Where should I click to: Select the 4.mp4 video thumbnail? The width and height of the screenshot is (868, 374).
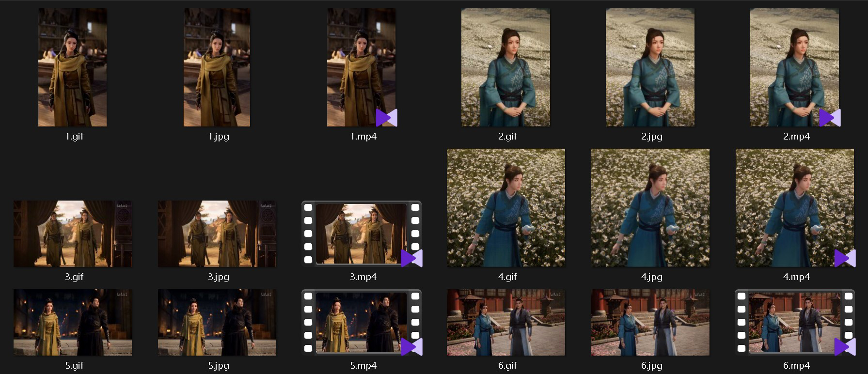point(795,208)
